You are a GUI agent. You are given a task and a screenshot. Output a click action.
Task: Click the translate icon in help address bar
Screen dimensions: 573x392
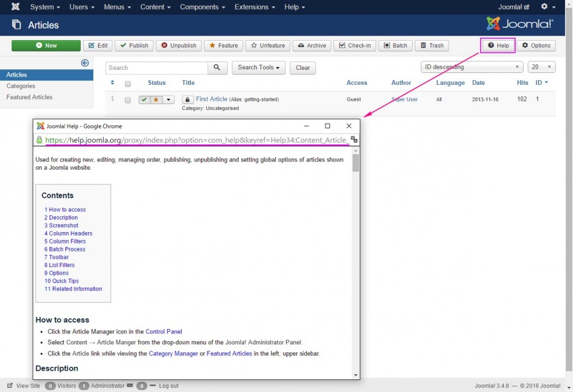354,140
